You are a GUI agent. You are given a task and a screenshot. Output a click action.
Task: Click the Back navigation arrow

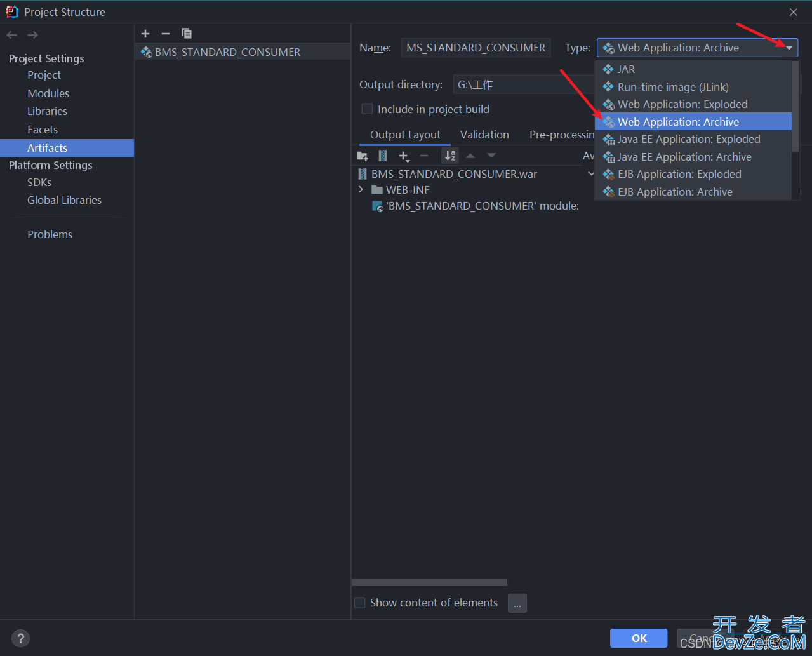pyautogui.click(x=11, y=35)
